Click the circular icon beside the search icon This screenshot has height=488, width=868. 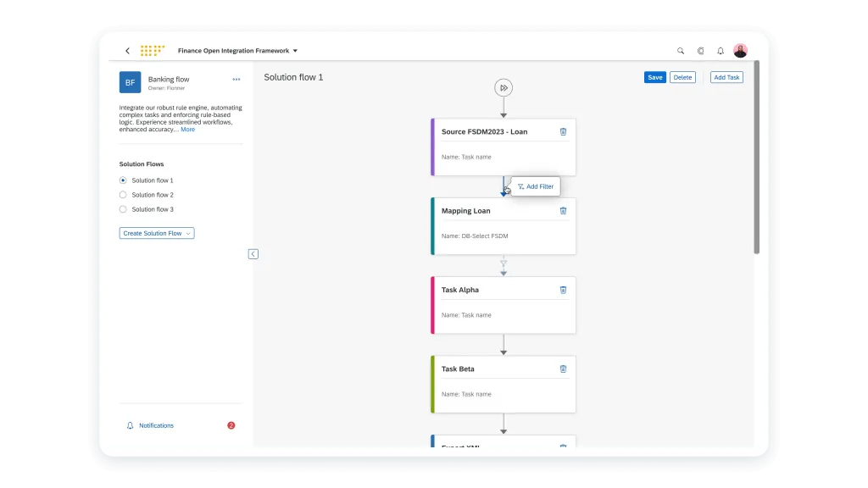700,51
